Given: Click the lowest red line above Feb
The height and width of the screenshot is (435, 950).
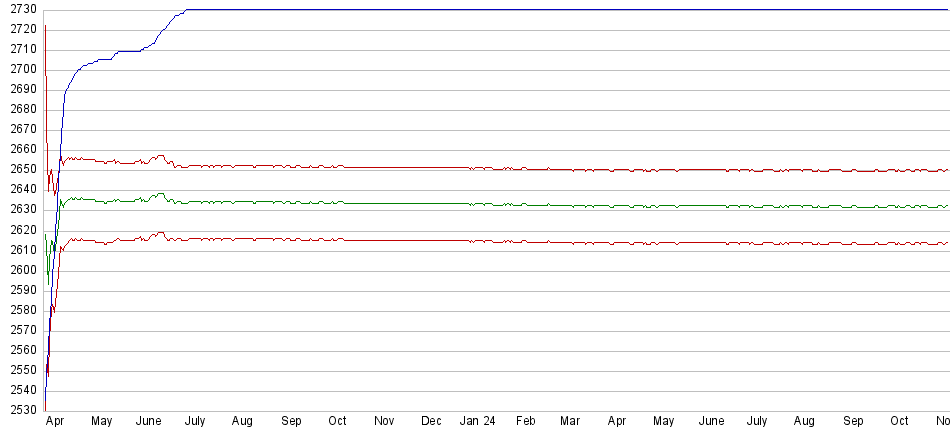Looking at the screenshot, I should tap(525, 241).
